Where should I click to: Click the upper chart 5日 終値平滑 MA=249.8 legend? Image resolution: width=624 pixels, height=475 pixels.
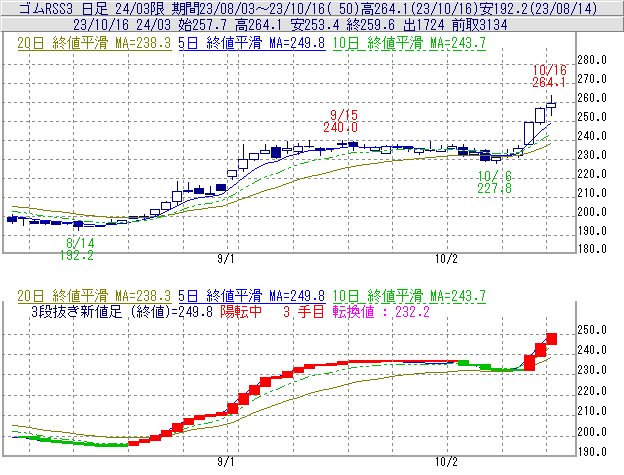click(252, 43)
